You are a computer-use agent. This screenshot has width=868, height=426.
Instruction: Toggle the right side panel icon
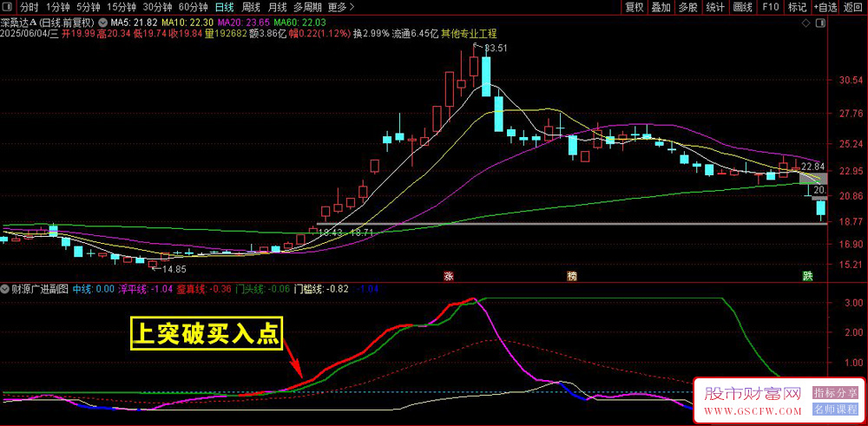click(820, 23)
